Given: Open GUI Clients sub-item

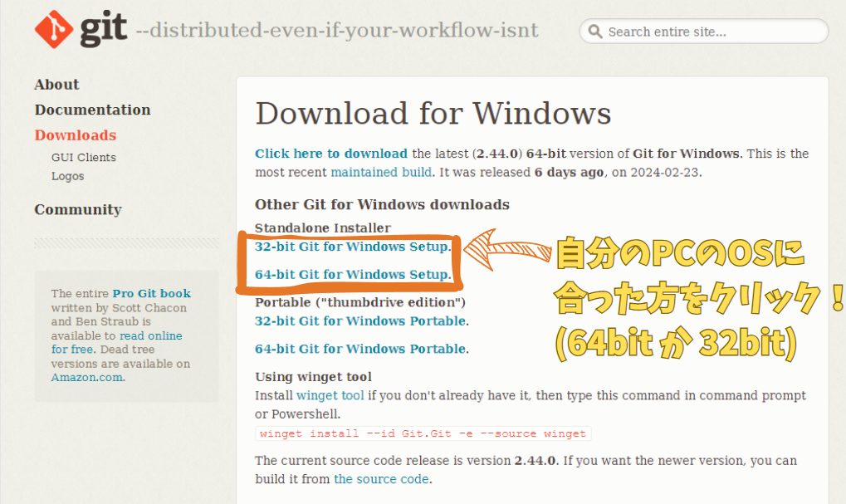Looking at the screenshot, I should (x=83, y=157).
